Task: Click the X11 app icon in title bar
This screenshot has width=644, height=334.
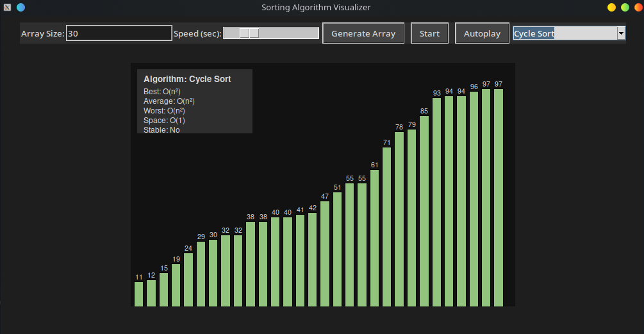Action: [x=8, y=8]
